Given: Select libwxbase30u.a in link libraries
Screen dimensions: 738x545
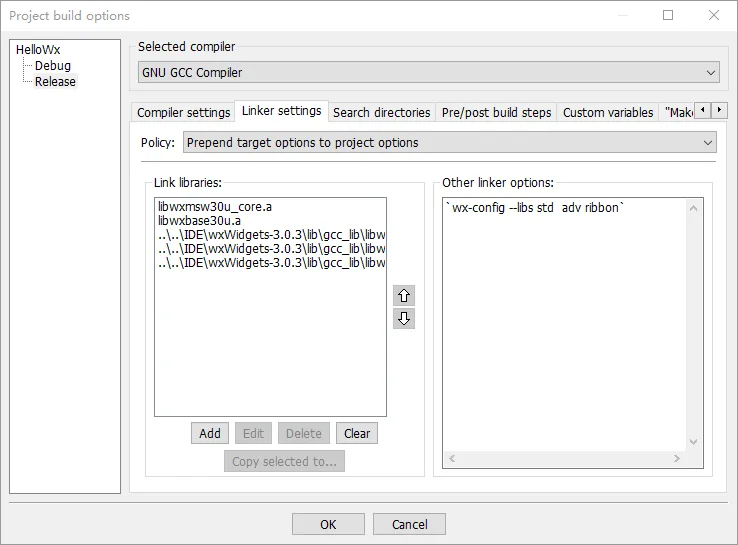Looking at the screenshot, I should (271, 221).
